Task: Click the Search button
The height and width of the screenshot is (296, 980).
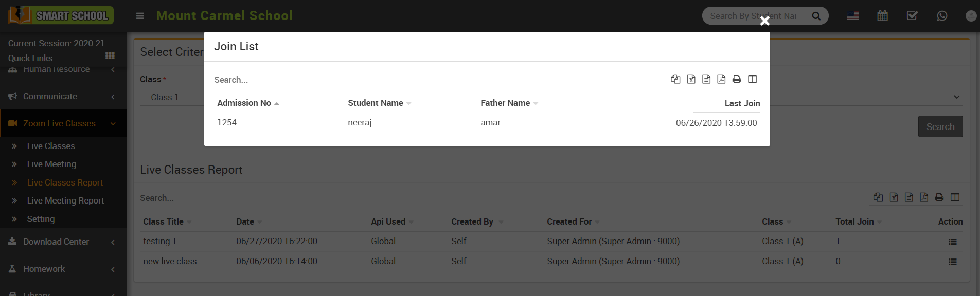Action: pyautogui.click(x=940, y=127)
